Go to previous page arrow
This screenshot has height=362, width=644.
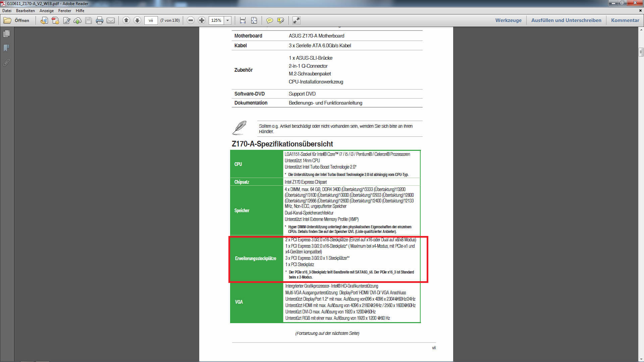pos(126,20)
